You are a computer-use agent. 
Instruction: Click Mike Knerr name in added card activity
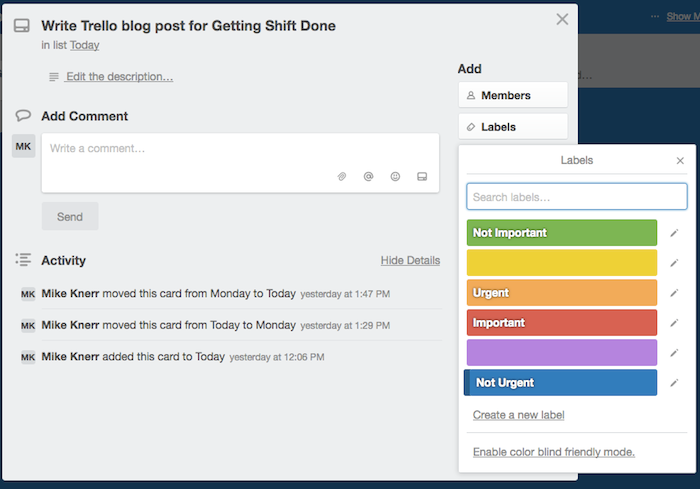(70, 356)
